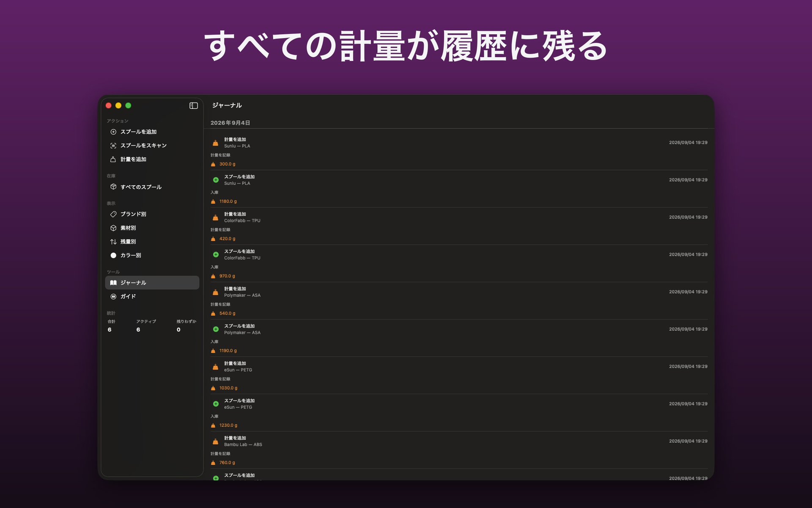812x508 pixels.
Task: Click the cube icon beside すべてのスプール
Action: pos(113,187)
